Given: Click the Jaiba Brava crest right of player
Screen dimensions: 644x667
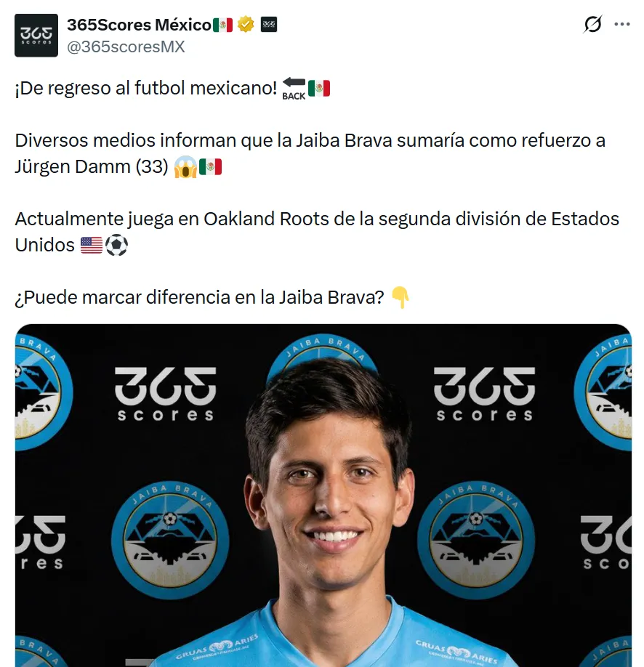Looking at the screenshot, I should [x=476, y=541].
